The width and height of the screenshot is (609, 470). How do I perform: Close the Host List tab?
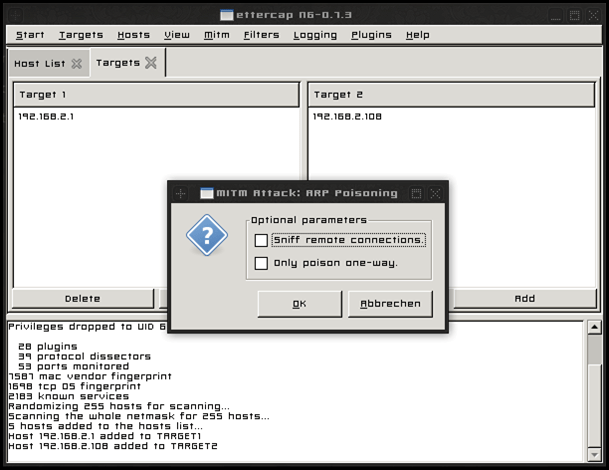(77, 64)
